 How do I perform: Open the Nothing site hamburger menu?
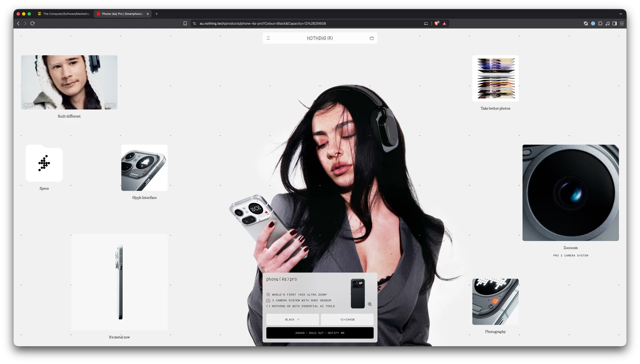pos(268,38)
